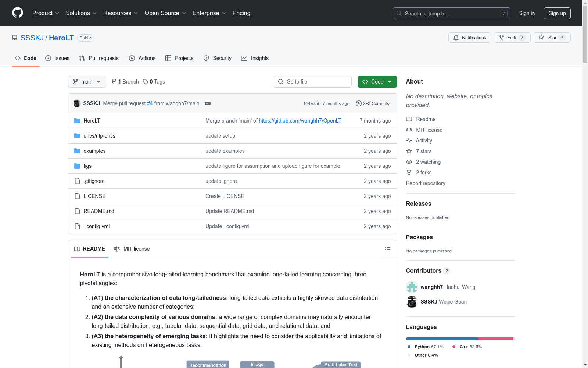Open the HeroLT folder icon
The image size is (588, 368).
tap(77, 121)
